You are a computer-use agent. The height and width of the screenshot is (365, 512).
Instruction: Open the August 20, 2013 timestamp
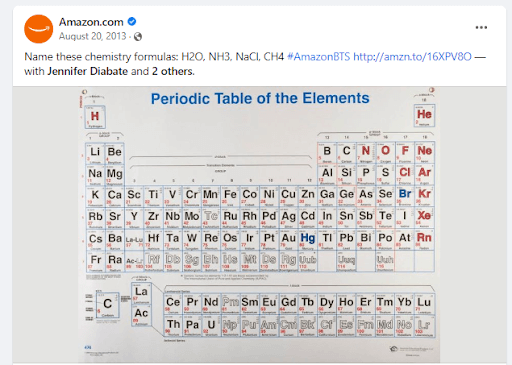pos(92,36)
